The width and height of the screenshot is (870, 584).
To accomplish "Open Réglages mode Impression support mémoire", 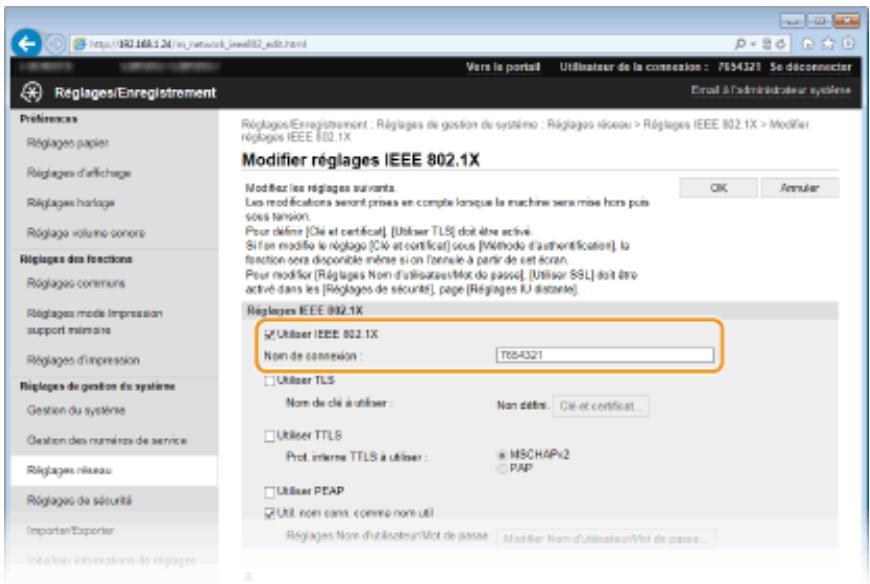I will (x=94, y=322).
